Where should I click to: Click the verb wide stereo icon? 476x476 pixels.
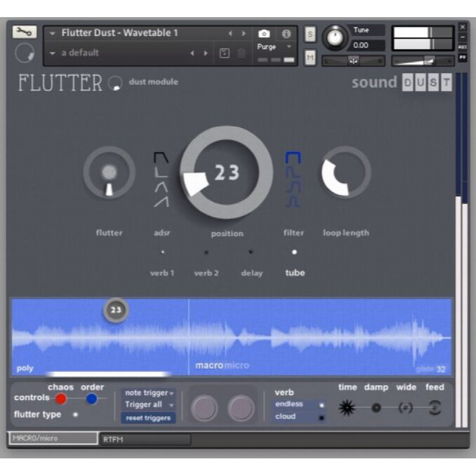tap(406, 408)
